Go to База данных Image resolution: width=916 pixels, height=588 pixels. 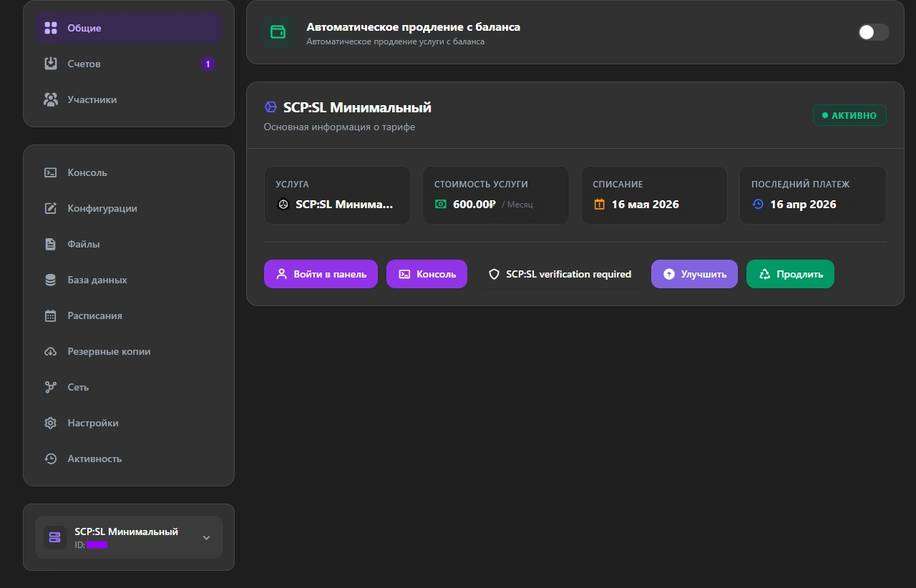129,280
